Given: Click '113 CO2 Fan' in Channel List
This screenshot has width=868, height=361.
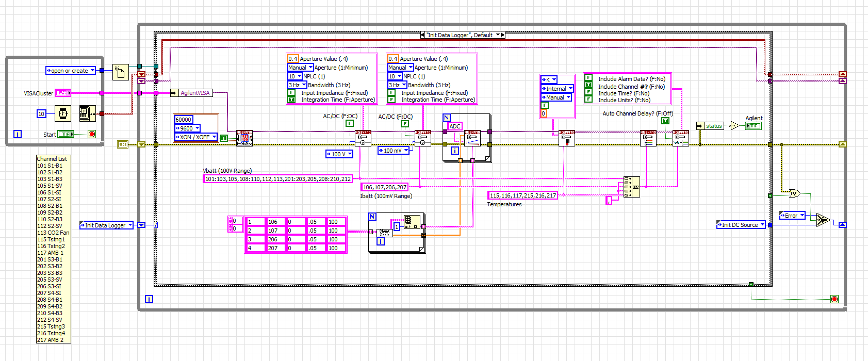Looking at the screenshot, I should (x=53, y=233).
